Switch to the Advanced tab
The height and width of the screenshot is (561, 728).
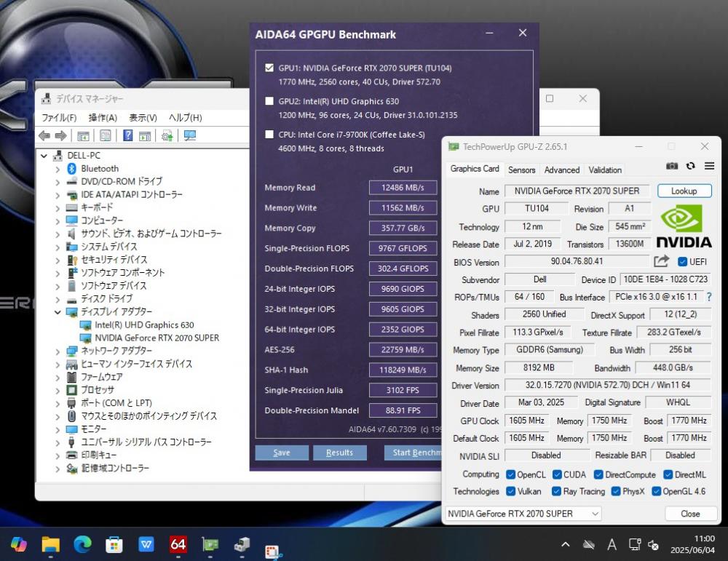562,170
